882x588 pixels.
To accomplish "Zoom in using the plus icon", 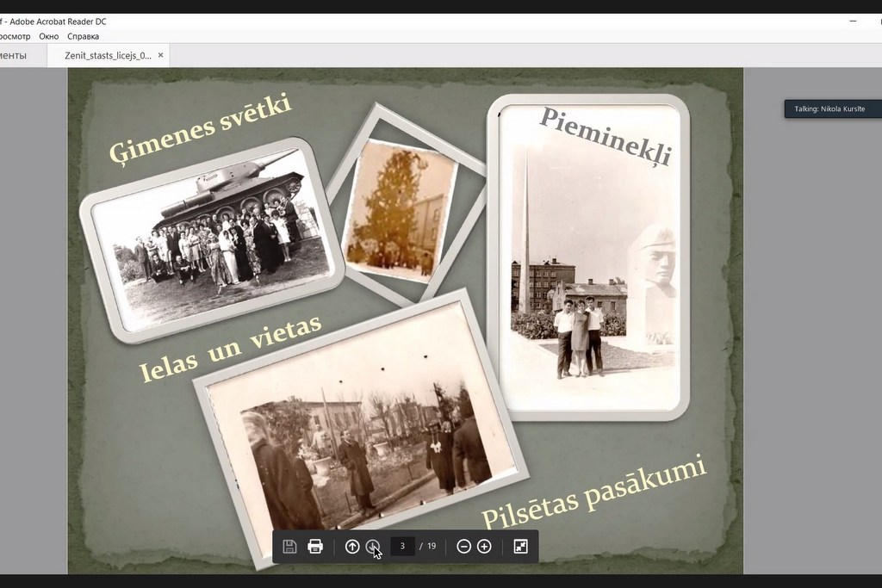I will coord(484,547).
